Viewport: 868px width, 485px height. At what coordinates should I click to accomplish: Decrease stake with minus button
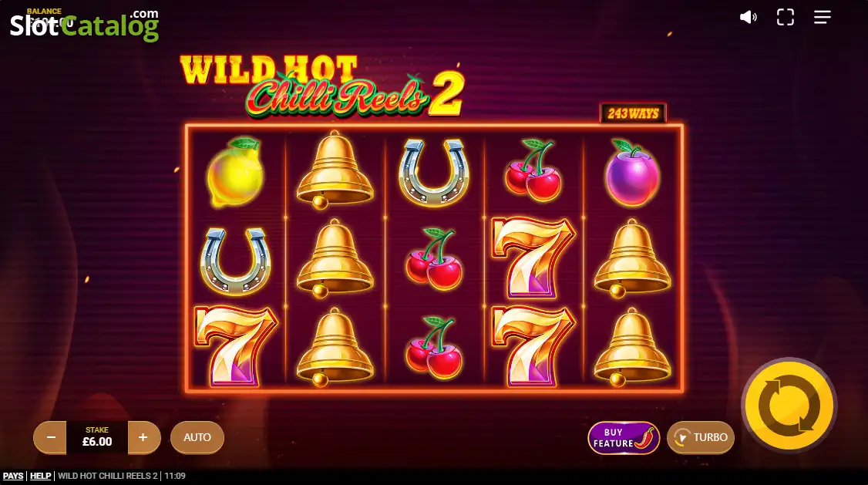pyautogui.click(x=50, y=437)
